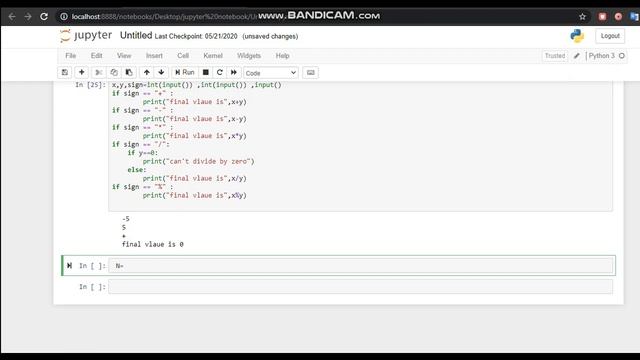The width and height of the screenshot is (640, 360).
Task: Restart kernel and run all fast-forward icon
Action: click(x=234, y=72)
